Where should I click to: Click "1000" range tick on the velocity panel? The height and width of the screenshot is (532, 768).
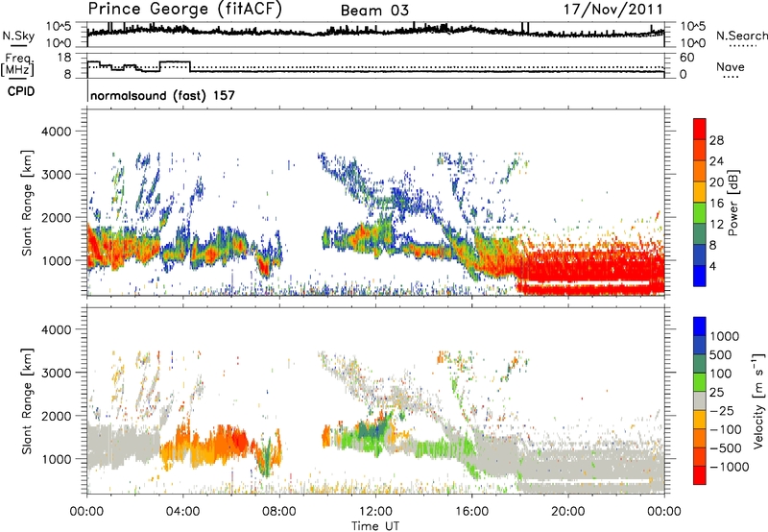coord(56,459)
